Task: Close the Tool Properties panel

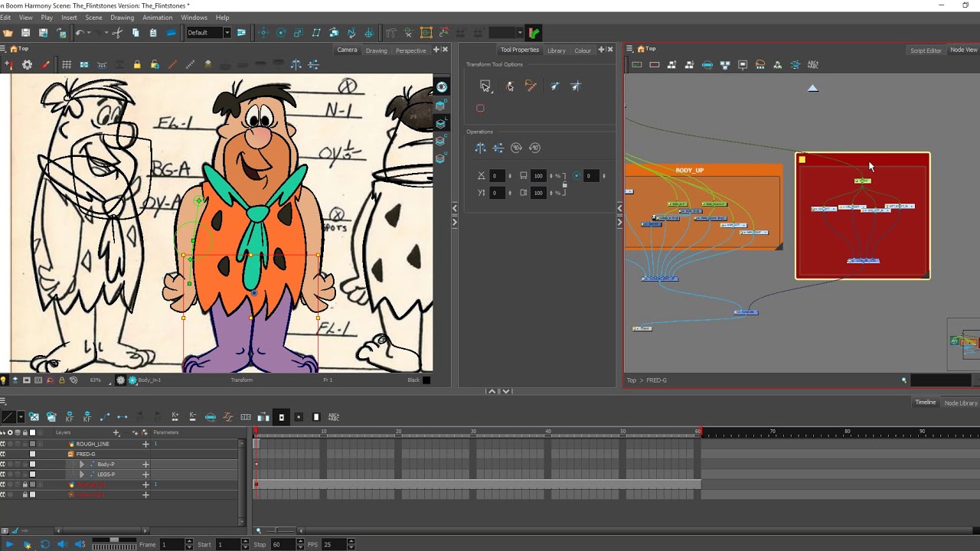Action: click(610, 50)
